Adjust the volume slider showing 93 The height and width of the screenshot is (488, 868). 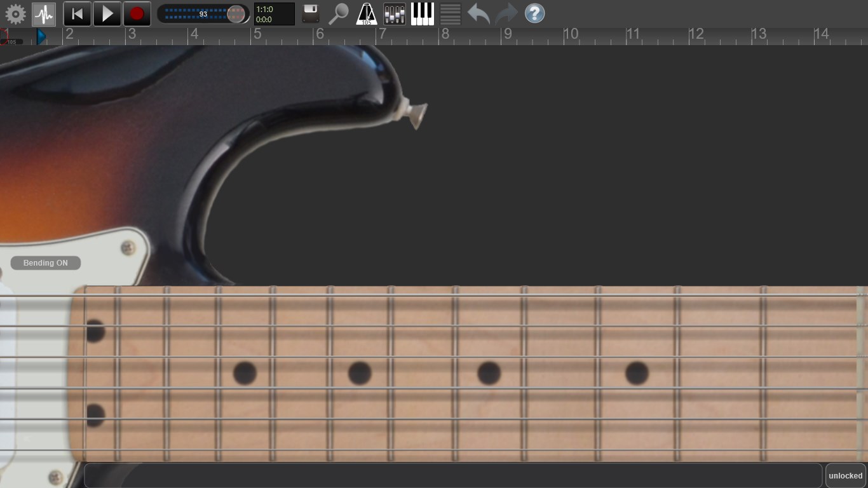[202, 13]
